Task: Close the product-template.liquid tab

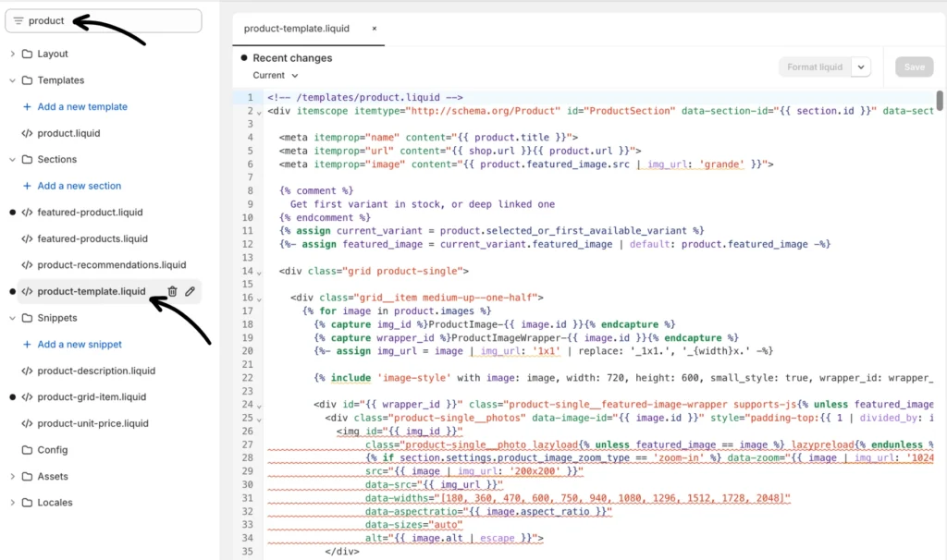Action: coord(375,29)
